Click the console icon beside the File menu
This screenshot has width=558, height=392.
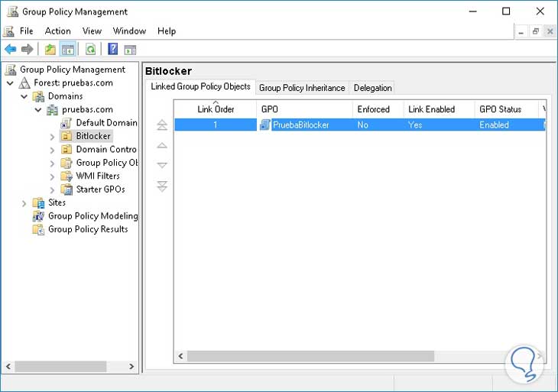coord(8,31)
